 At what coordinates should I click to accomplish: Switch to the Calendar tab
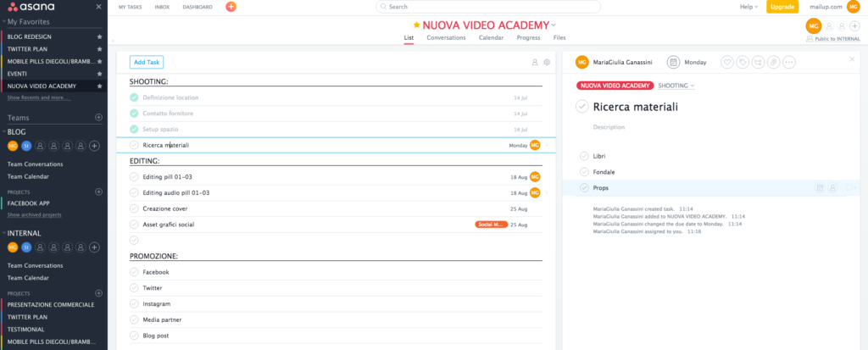(x=491, y=37)
